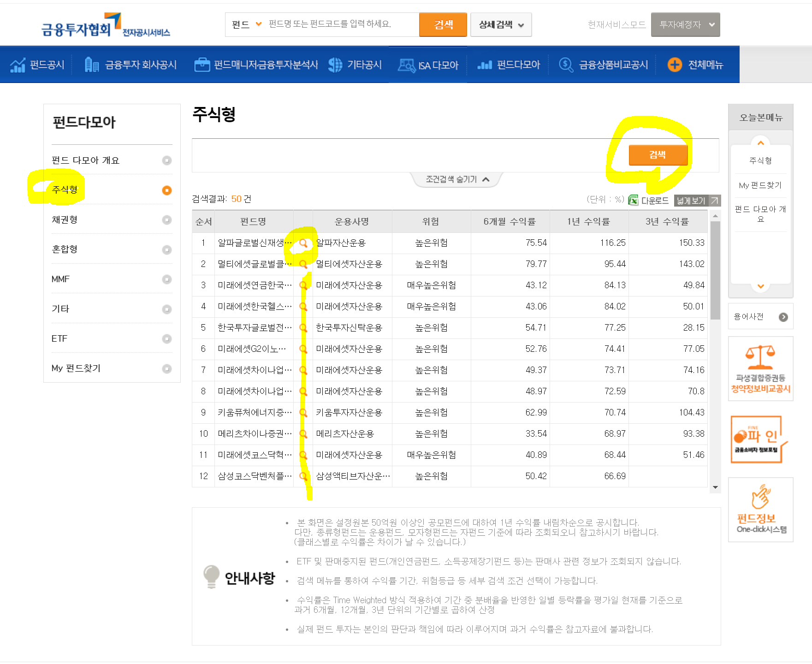
Task: Open 혼합형 in sidebar menu
Action: [65, 249]
